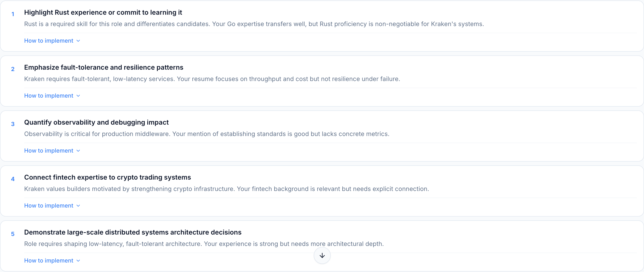Select 'Connect fintech expertise to crypto trading systems'
This screenshot has height=272, width=644.
tap(108, 177)
